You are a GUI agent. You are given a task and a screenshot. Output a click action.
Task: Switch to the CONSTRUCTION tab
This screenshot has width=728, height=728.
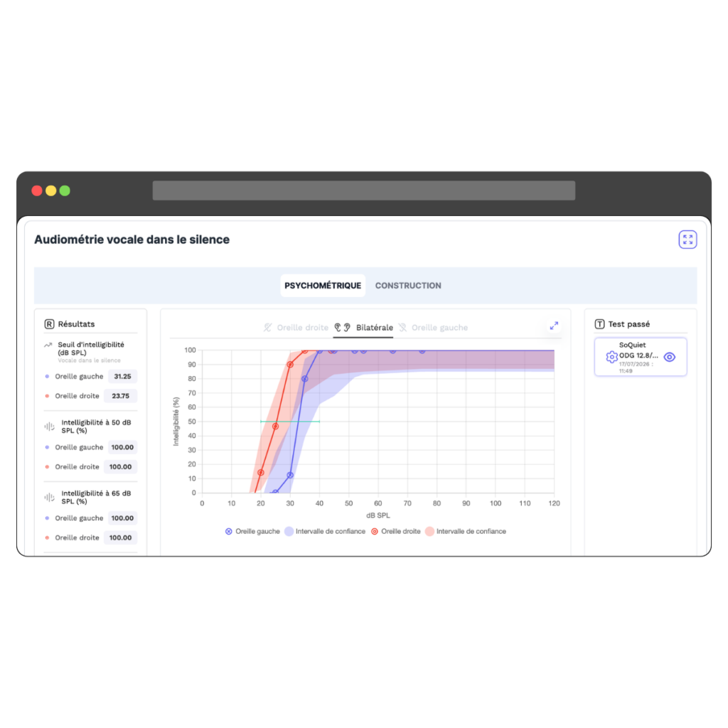tap(408, 286)
